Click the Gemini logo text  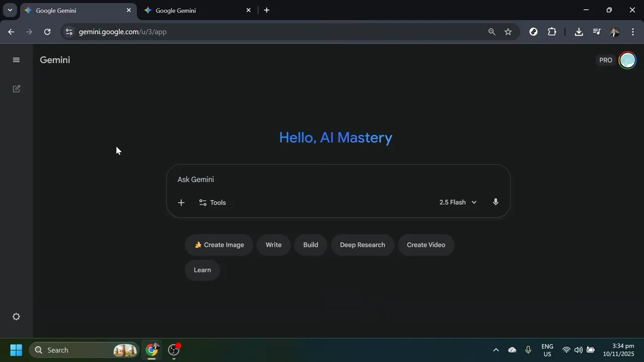coord(55,60)
